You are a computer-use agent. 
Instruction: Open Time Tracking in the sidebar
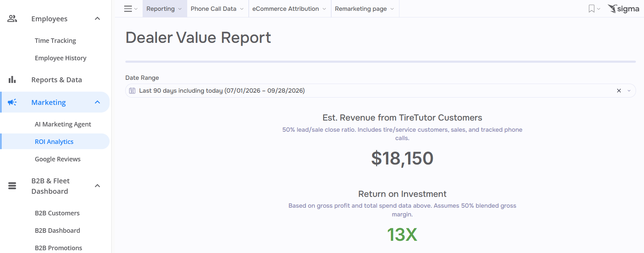click(55, 40)
